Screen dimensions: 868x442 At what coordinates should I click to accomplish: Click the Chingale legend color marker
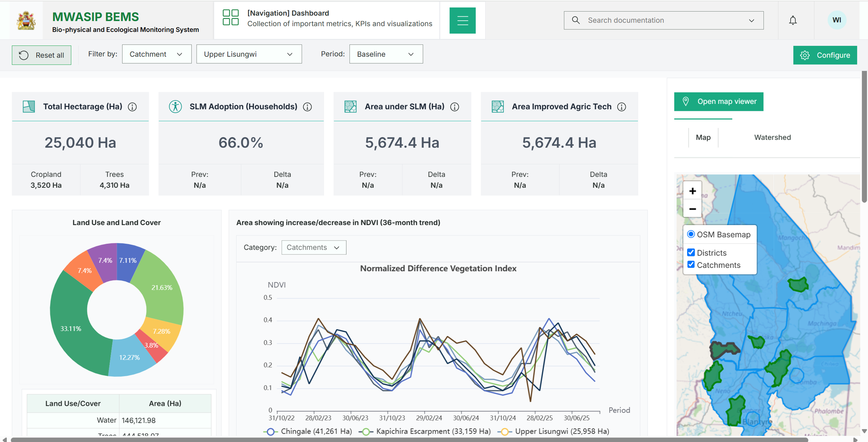pyautogui.click(x=270, y=432)
